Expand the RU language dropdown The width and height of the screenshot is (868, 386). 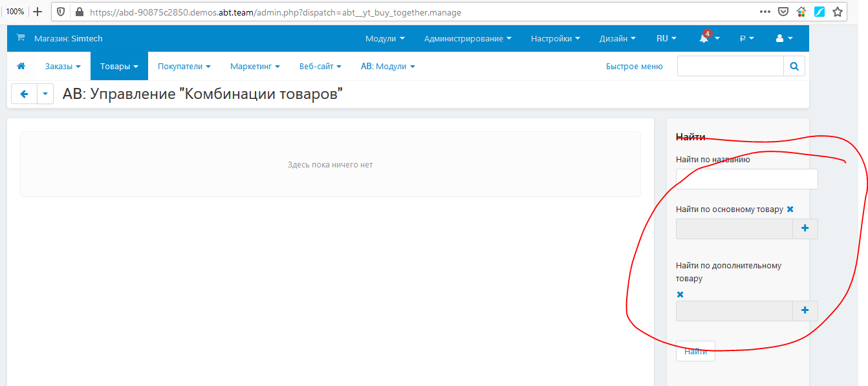click(666, 38)
